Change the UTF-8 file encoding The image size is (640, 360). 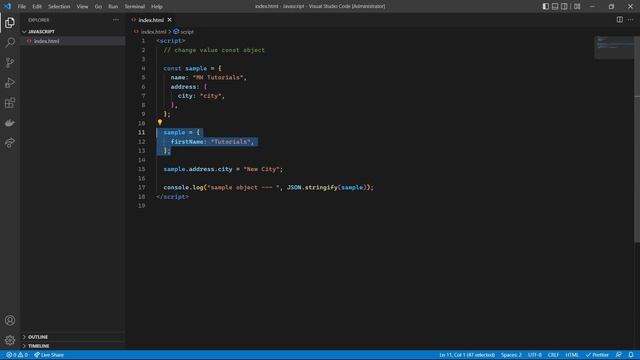[x=535, y=355]
